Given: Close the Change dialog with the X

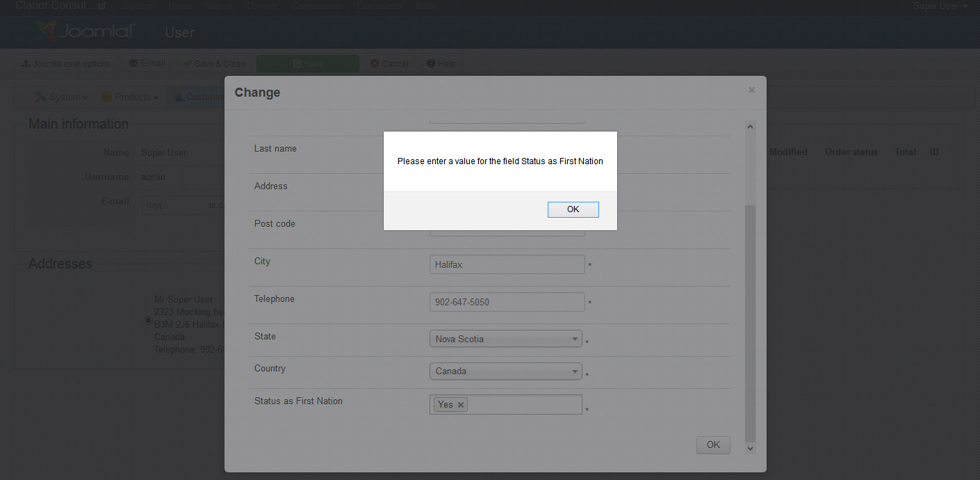Looking at the screenshot, I should pos(751,90).
